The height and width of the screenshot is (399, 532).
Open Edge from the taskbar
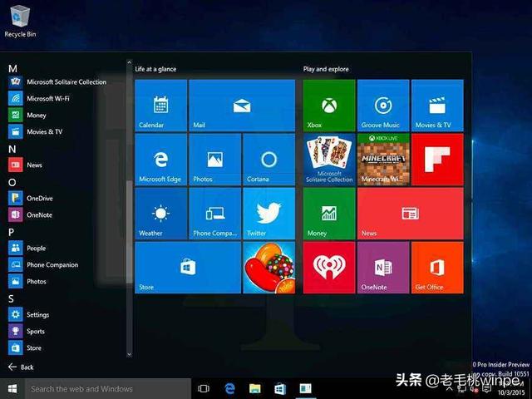(x=229, y=389)
